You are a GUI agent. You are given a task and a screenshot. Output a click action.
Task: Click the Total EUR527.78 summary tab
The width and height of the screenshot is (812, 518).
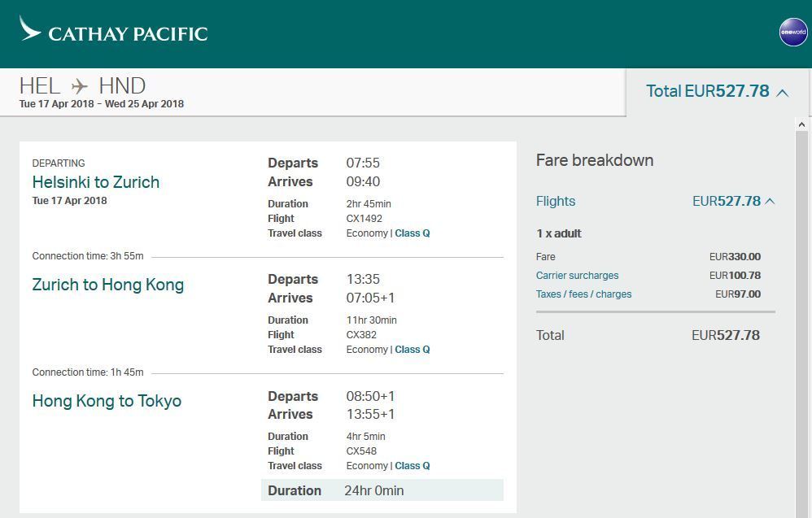point(707,91)
